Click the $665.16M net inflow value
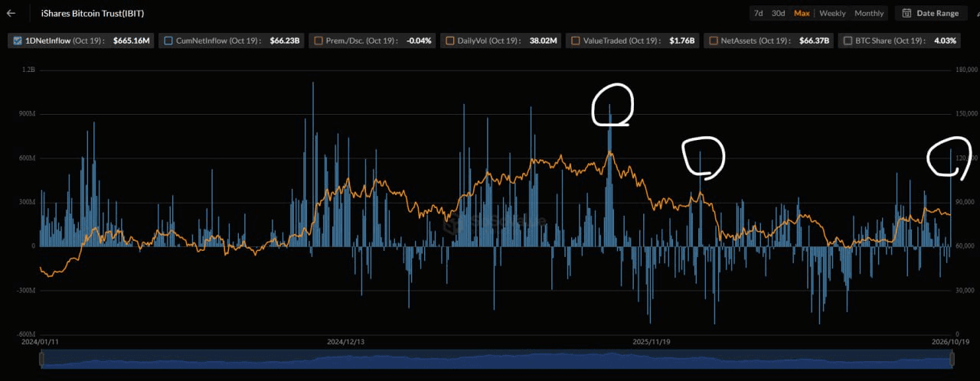 pyautogui.click(x=131, y=41)
